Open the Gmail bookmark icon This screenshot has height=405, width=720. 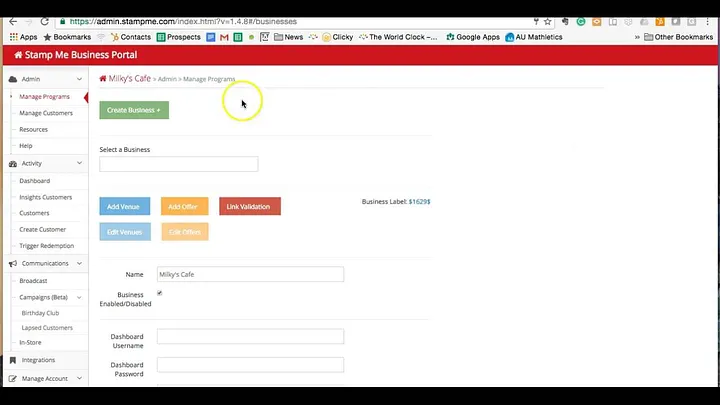click(x=224, y=37)
